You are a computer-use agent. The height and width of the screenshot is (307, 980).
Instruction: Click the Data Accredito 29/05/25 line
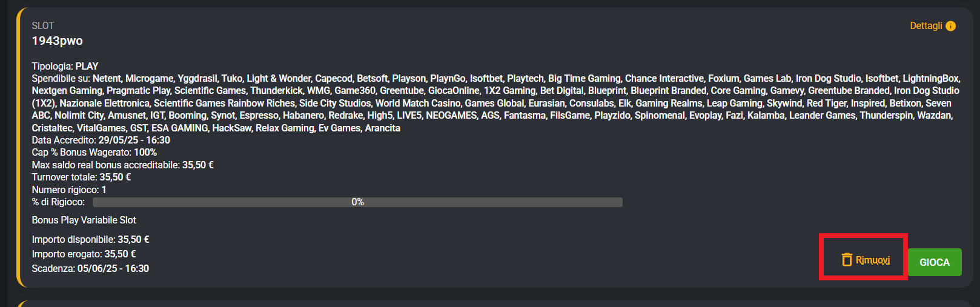[101, 140]
